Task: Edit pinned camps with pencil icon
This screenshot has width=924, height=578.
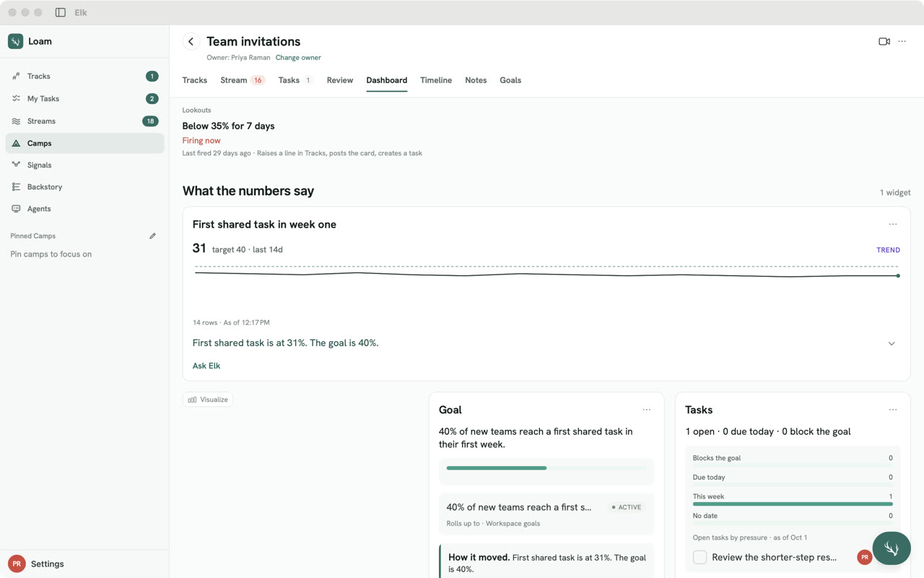Action: 152,236
